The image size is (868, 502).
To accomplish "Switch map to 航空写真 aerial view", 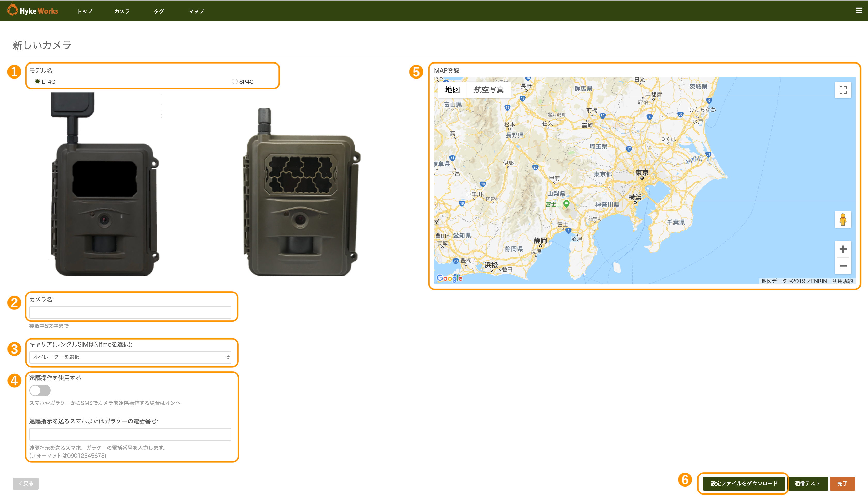I will point(489,90).
